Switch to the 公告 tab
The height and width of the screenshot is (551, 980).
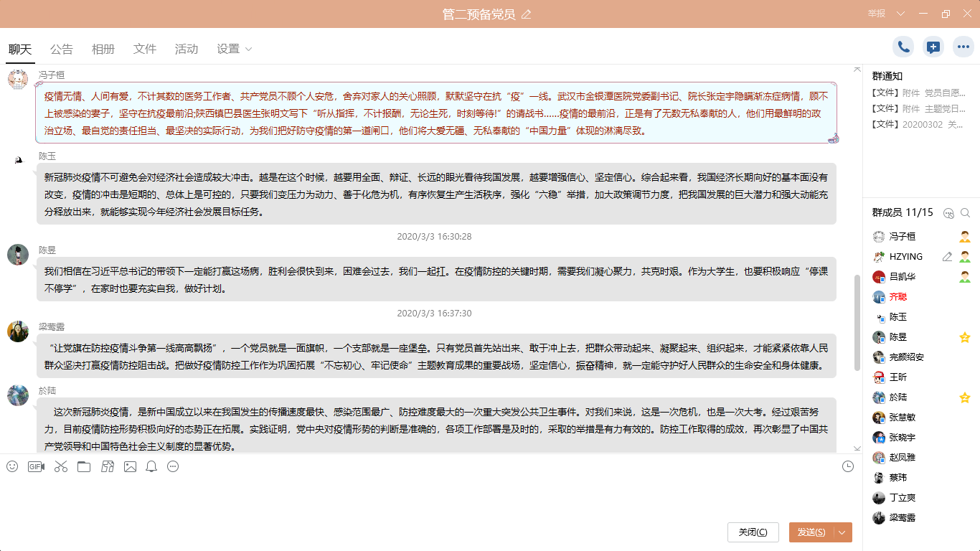[x=62, y=50]
